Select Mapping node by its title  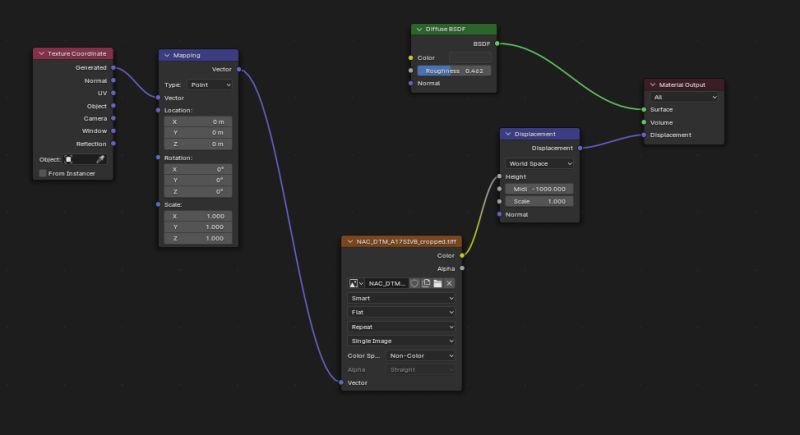(187, 55)
